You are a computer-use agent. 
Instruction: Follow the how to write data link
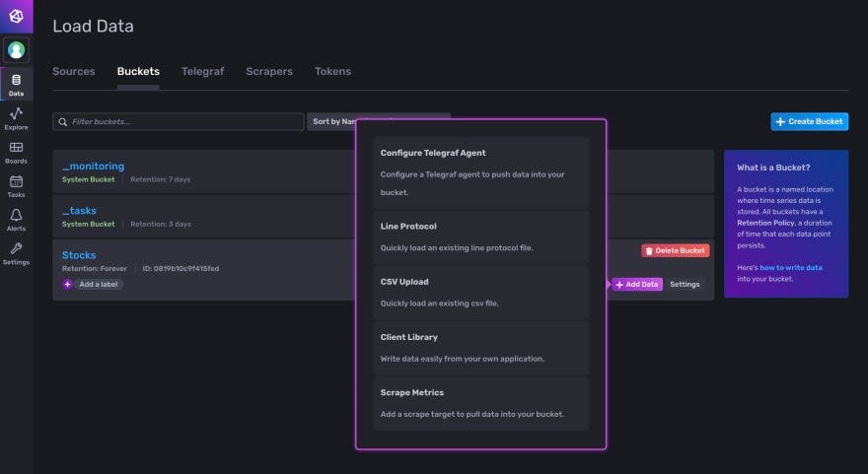click(x=790, y=268)
